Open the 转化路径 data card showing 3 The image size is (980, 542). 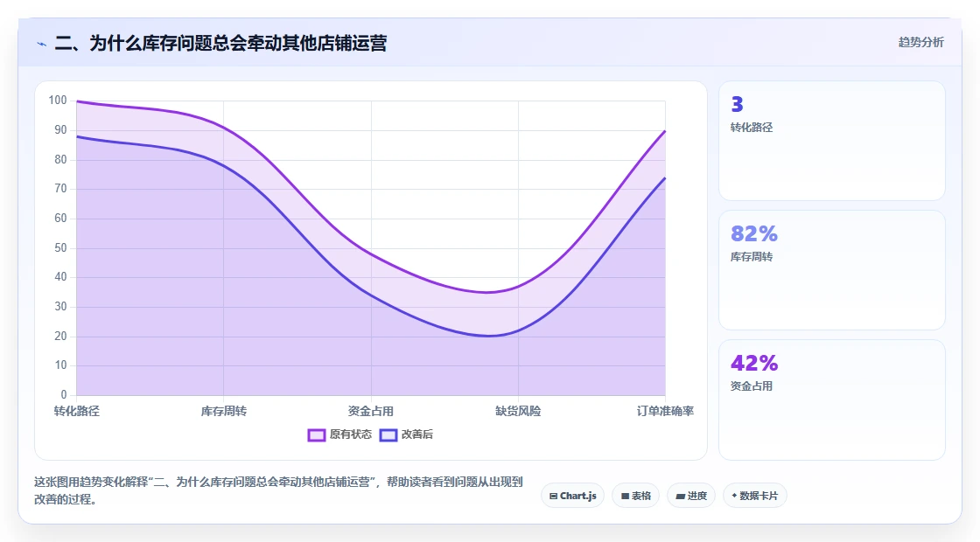[832, 141]
